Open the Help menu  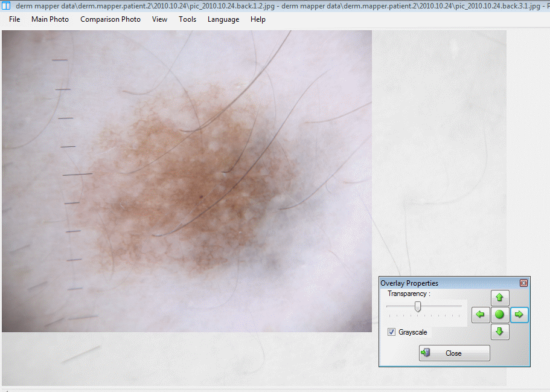tap(258, 19)
